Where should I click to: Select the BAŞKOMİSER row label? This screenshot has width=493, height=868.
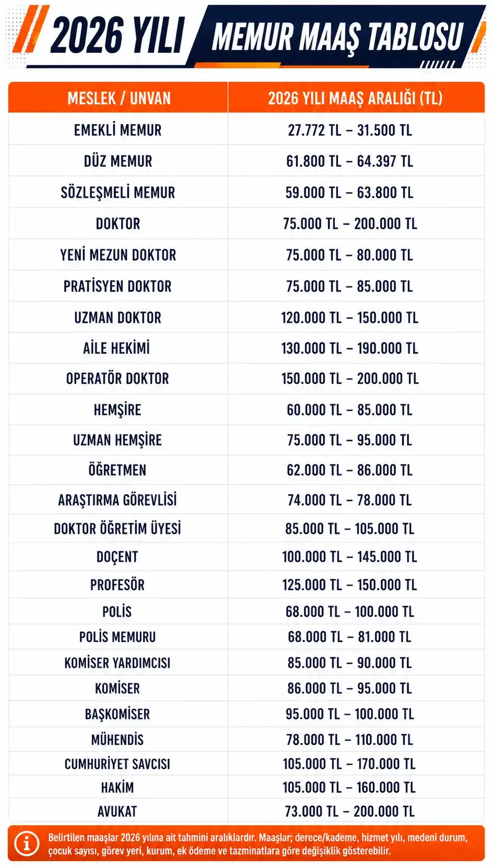pyautogui.click(x=117, y=714)
